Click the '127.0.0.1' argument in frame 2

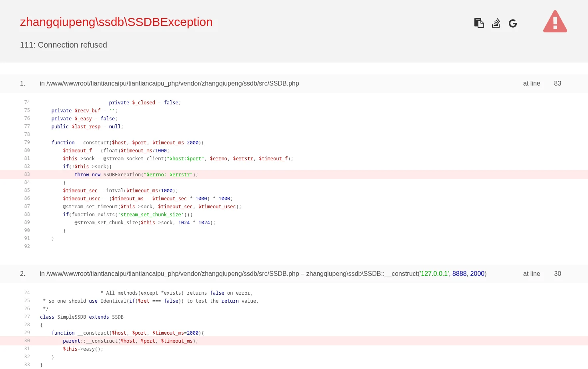pyautogui.click(x=434, y=274)
